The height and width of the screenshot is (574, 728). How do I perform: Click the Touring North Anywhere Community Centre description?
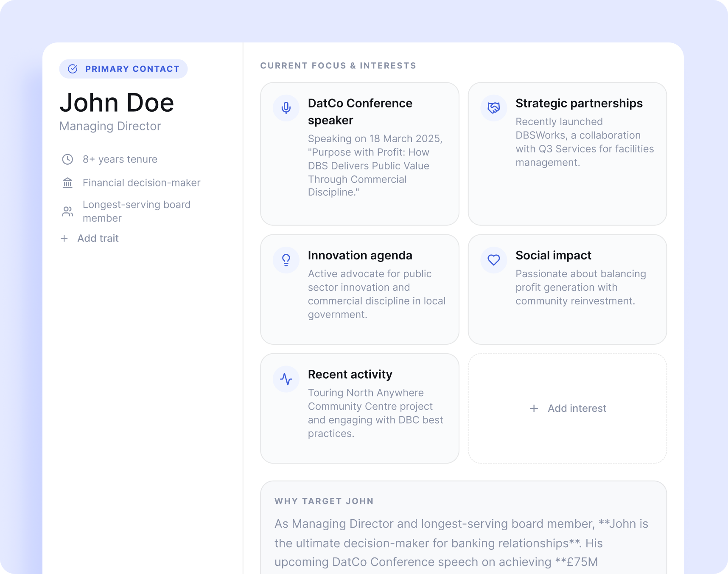[x=375, y=413]
